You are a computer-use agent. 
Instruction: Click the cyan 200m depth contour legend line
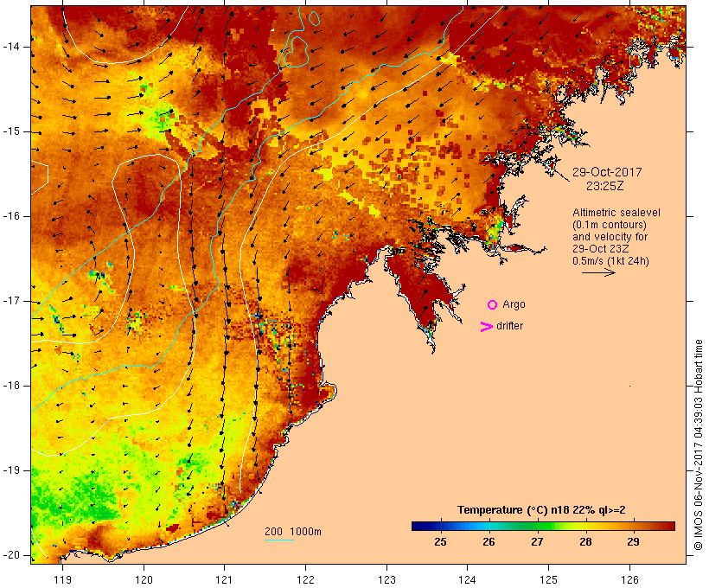tap(279, 540)
